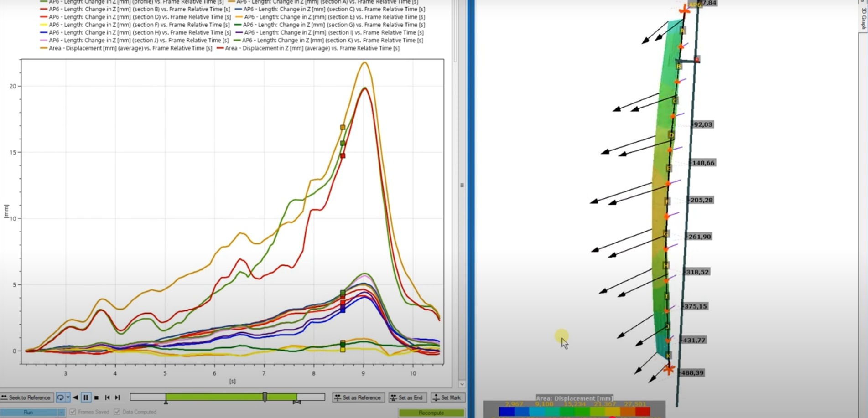Expand the Run button dropdown arrow

tap(61, 413)
